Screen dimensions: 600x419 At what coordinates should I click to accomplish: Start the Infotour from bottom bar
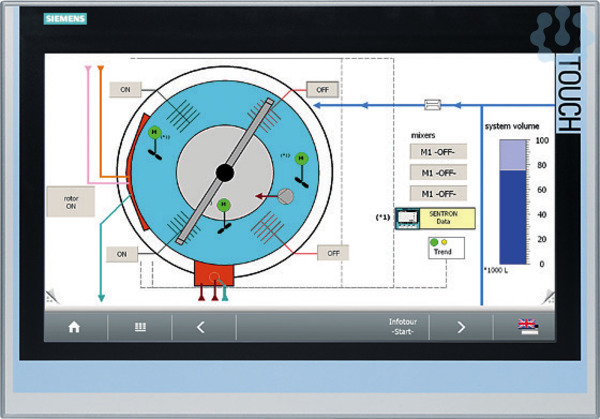click(403, 326)
